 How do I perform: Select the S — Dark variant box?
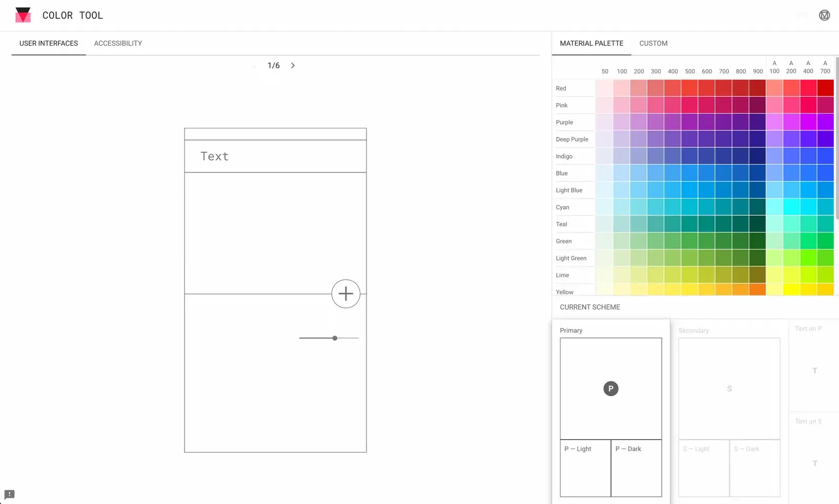coord(755,468)
